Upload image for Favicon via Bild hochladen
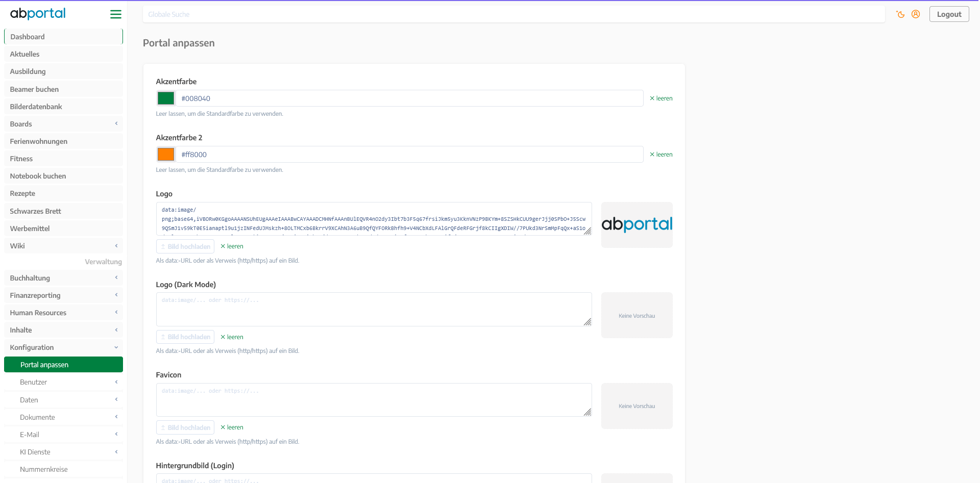Viewport: 980px width, 483px height. click(x=185, y=427)
